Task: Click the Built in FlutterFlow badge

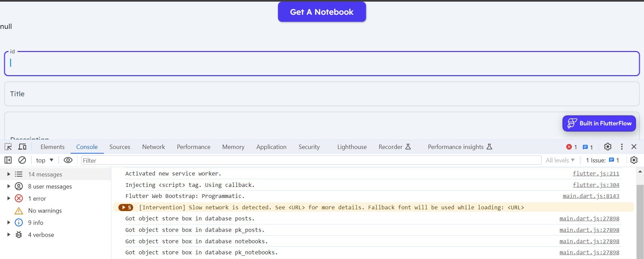Action: 599,123
